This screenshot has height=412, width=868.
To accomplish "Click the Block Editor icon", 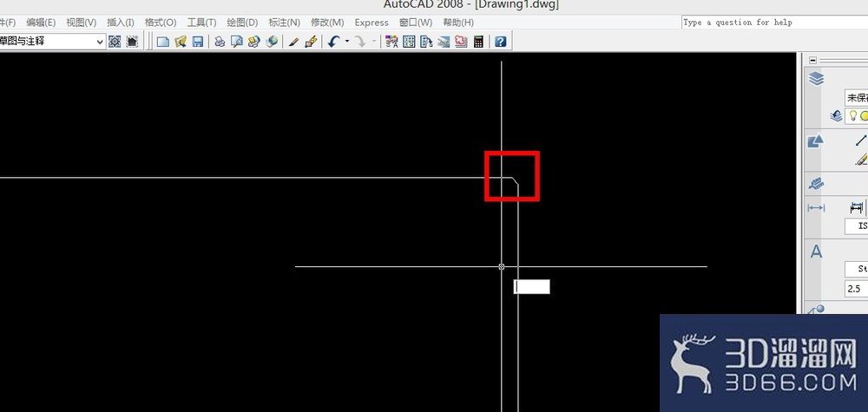I will (311, 42).
